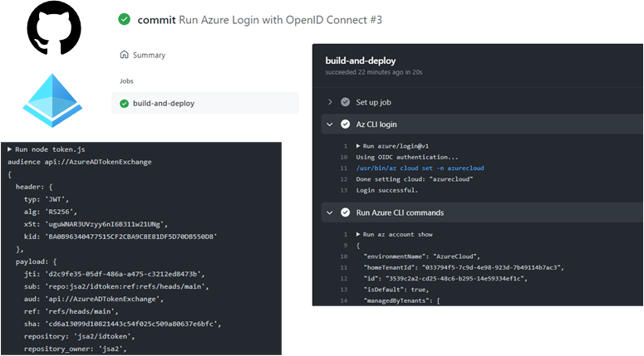Toggle the Run node token.js disclosure triangle
The width and height of the screenshot is (644, 356).
point(9,149)
